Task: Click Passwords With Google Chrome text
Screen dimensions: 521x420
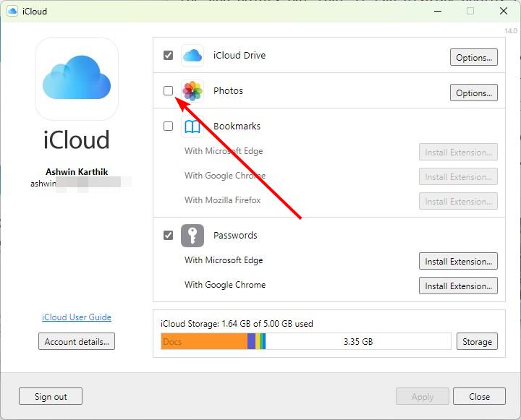Action: coord(225,285)
